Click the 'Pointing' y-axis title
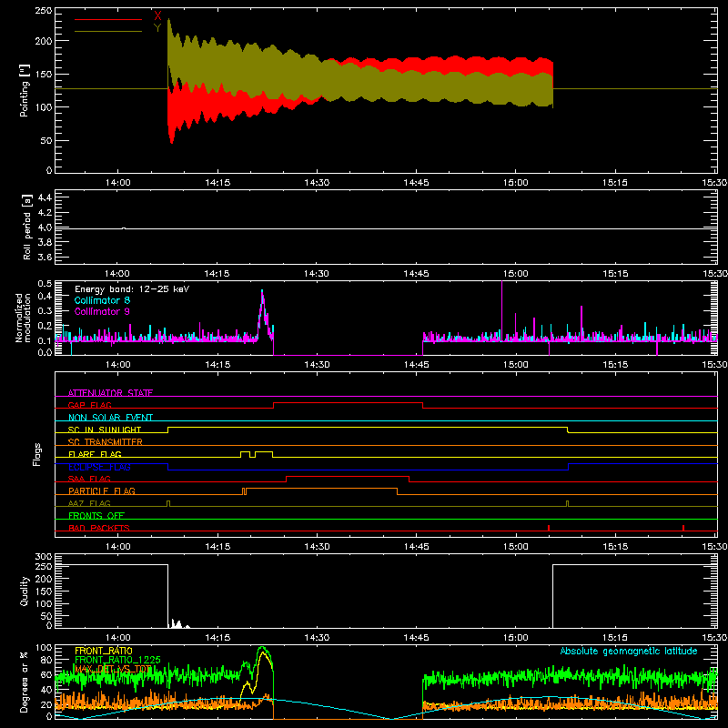The image size is (728, 728). click(x=25, y=90)
